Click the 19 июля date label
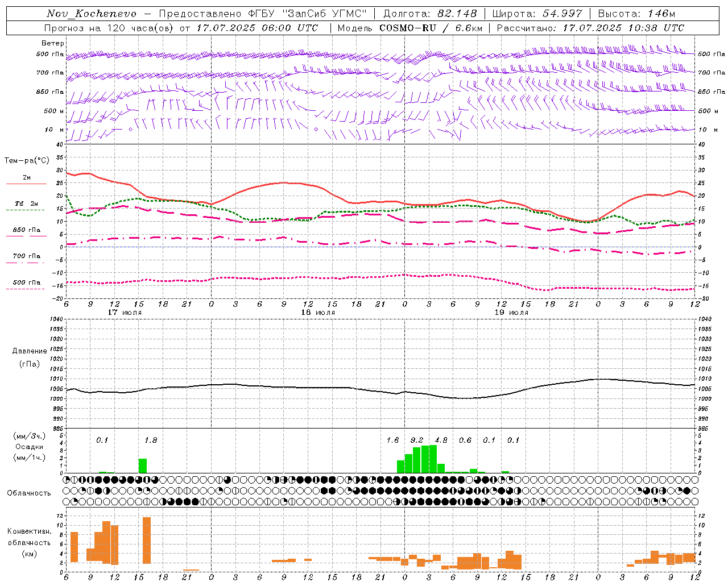The width and height of the screenshot is (728, 582). 511,313
